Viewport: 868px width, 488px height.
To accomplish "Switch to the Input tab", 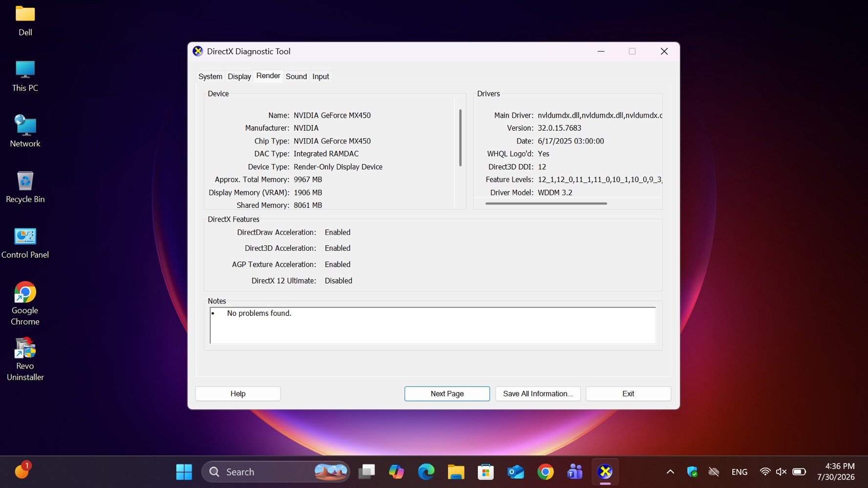I will click(321, 77).
